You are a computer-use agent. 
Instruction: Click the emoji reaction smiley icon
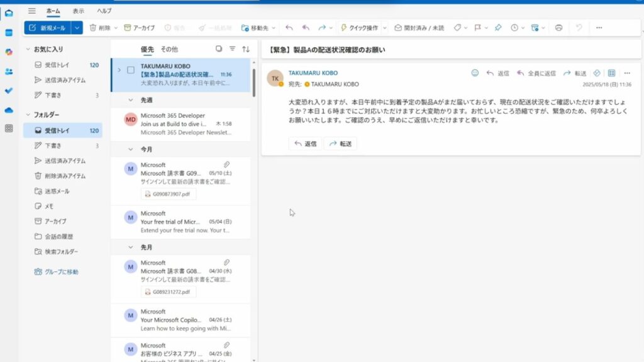tap(475, 73)
